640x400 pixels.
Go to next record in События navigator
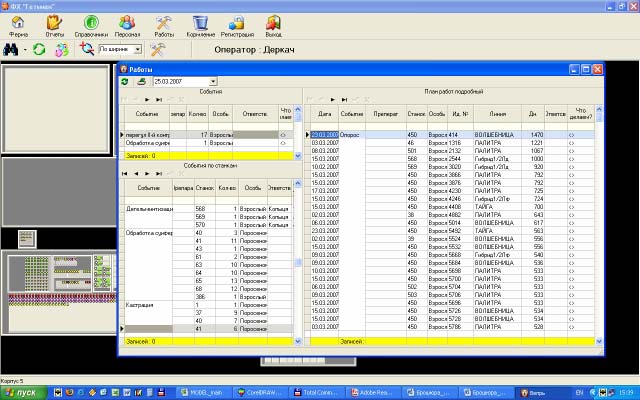point(147,100)
